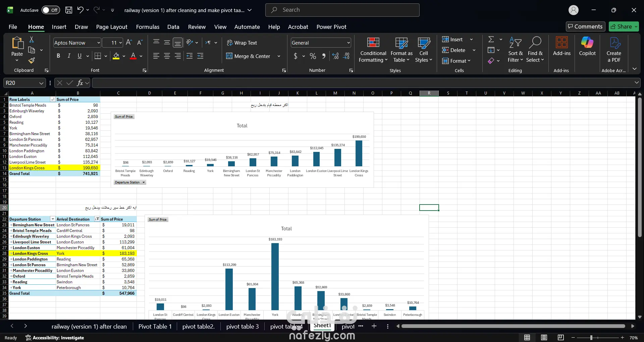644x342 pixels.
Task: Expand Merge & Center dropdown arrow
Action: 279,56
